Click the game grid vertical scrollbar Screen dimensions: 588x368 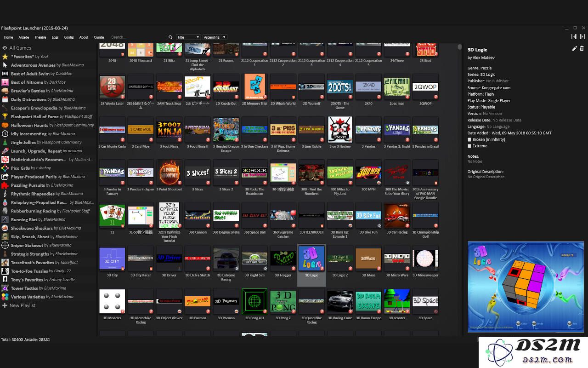click(x=460, y=47)
